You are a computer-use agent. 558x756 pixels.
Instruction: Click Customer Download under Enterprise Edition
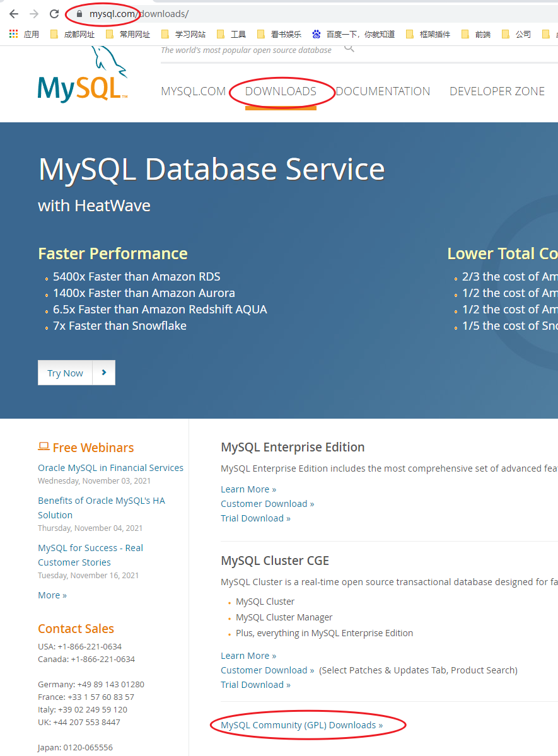click(x=267, y=504)
